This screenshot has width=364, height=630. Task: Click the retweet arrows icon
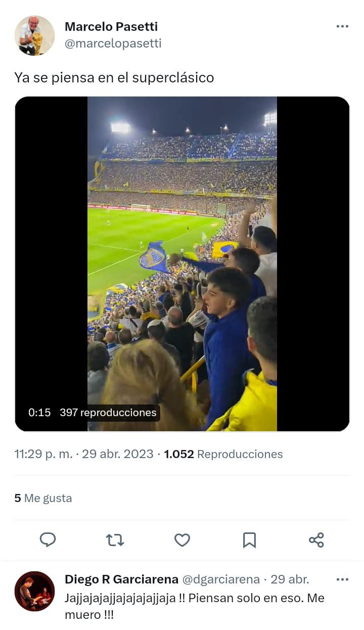click(115, 540)
